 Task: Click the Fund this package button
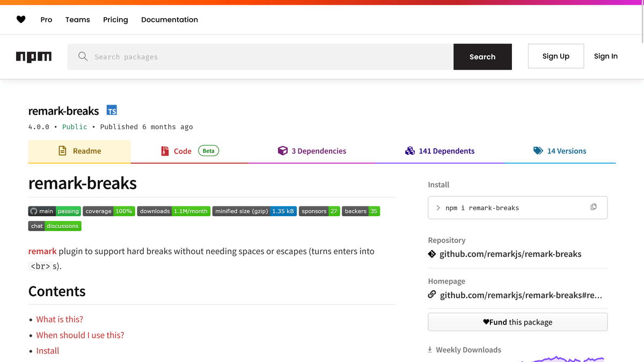point(518,322)
